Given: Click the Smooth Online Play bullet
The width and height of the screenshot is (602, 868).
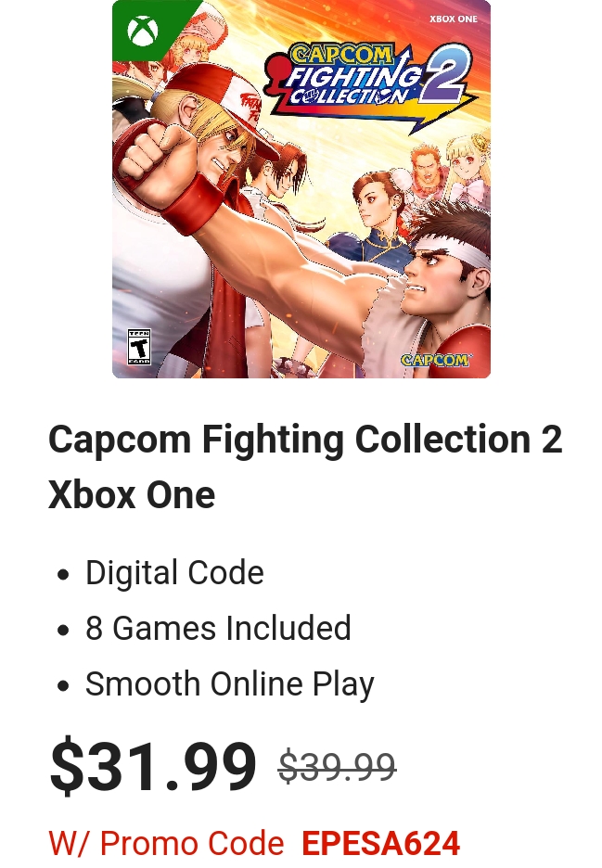Looking at the screenshot, I should pos(230,684).
